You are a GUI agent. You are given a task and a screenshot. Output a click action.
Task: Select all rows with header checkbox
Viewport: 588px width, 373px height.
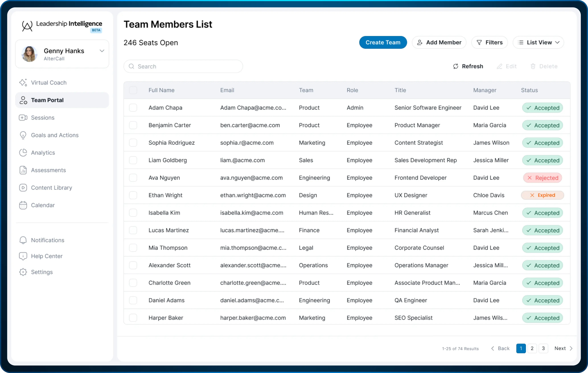[x=133, y=90]
